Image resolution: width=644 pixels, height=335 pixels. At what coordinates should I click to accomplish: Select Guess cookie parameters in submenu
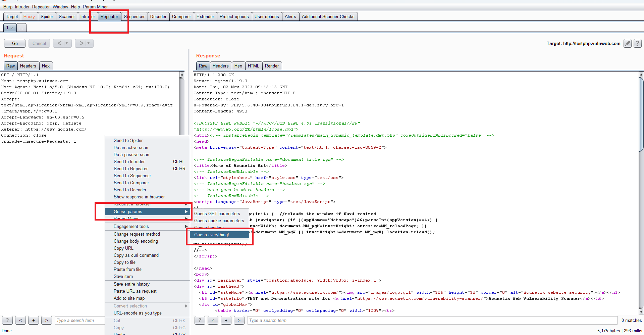[x=219, y=221]
